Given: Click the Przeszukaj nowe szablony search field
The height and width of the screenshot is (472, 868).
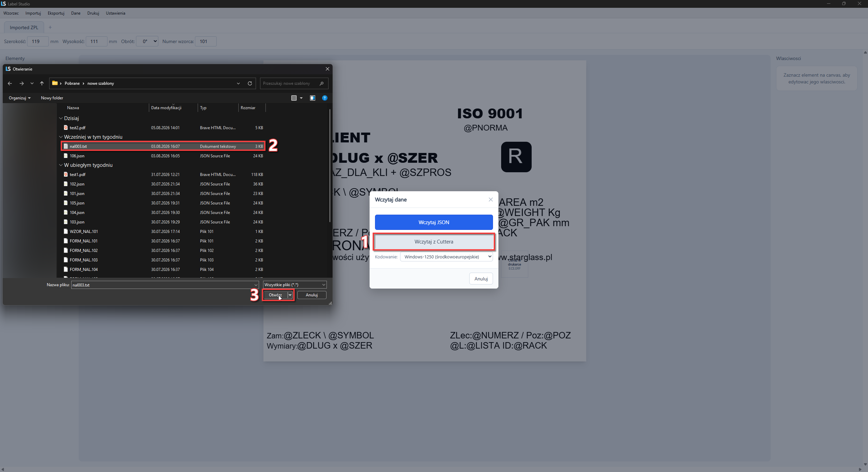Looking at the screenshot, I should (x=294, y=83).
